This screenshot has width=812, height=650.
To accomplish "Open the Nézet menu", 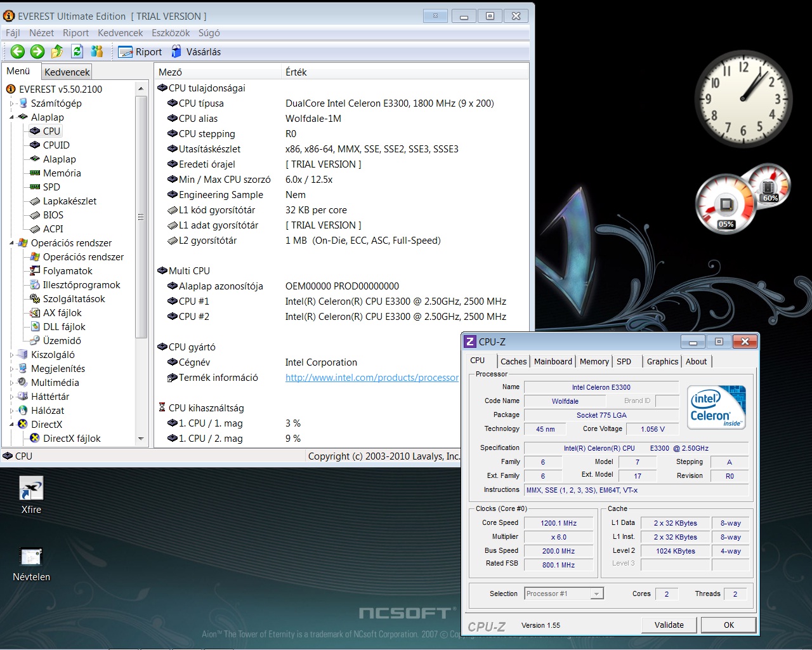I will pos(41,33).
